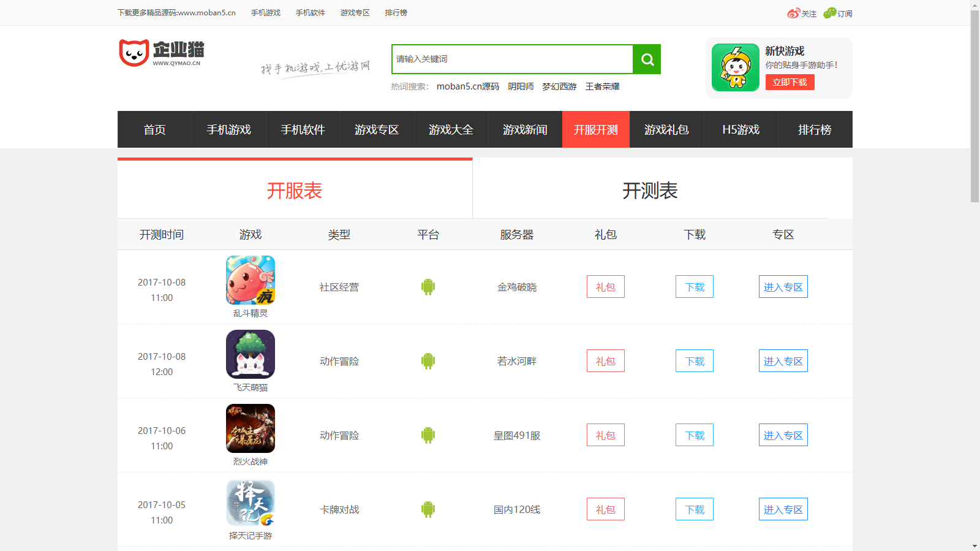Open the 飞天萌猫 game icon
The height and width of the screenshot is (551, 980).
pos(251,354)
